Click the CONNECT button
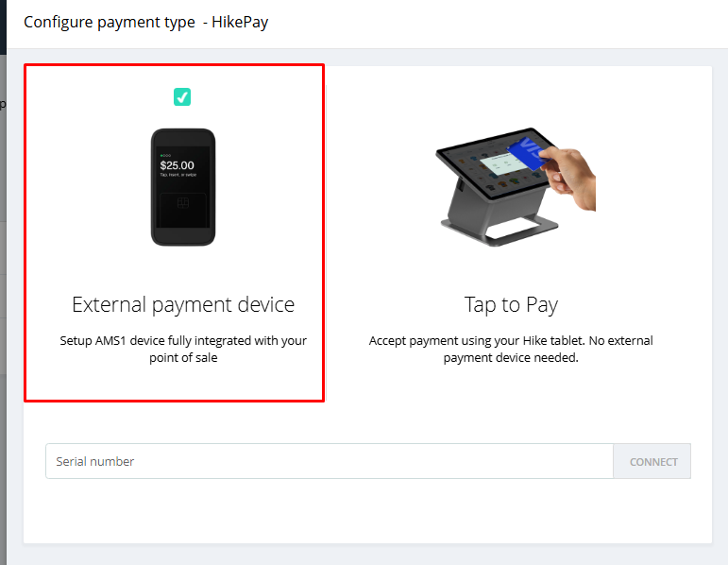Screen dimensions: 728x565 pos(652,461)
